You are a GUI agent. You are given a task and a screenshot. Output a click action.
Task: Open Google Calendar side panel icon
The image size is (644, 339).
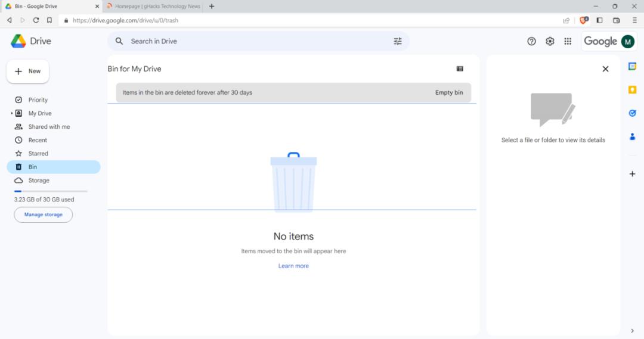click(632, 67)
